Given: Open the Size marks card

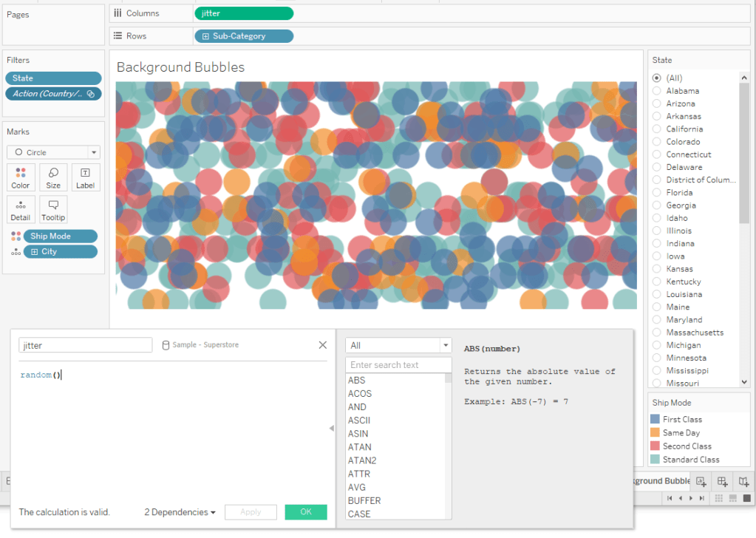Looking at the screenshot, I should coord(53,177).
